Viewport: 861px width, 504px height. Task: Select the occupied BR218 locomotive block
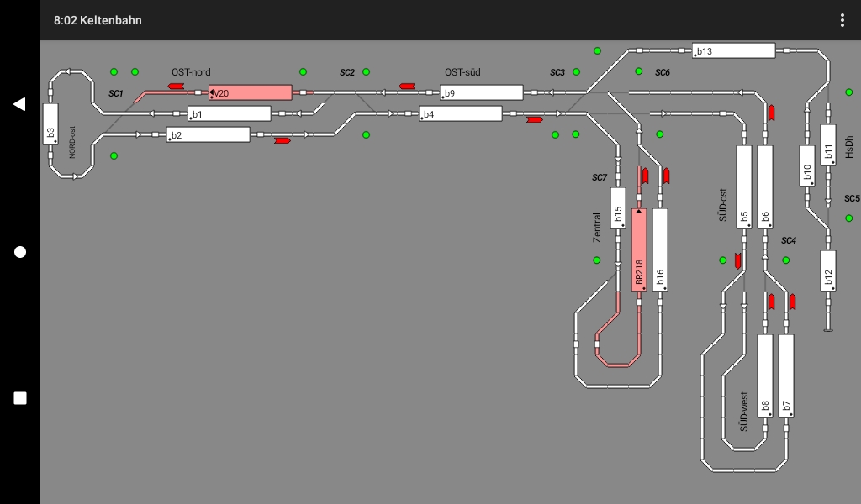coord(639,250)
